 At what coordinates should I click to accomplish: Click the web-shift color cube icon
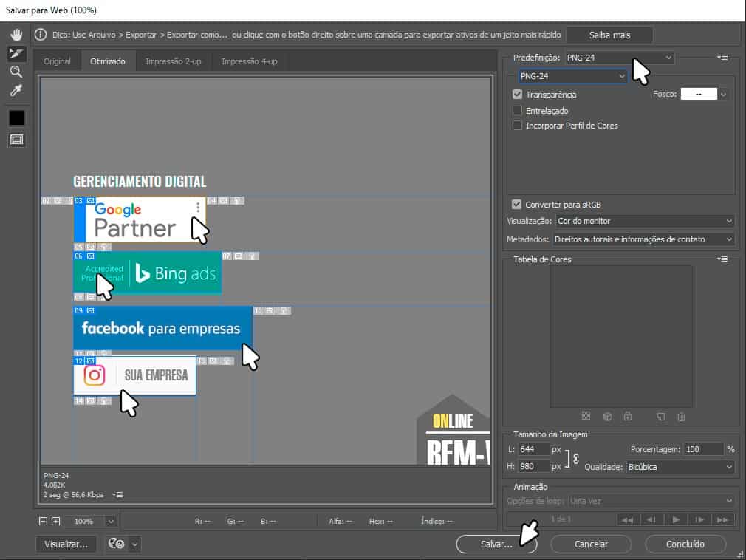pyautogui.click(x=607, y=417)
